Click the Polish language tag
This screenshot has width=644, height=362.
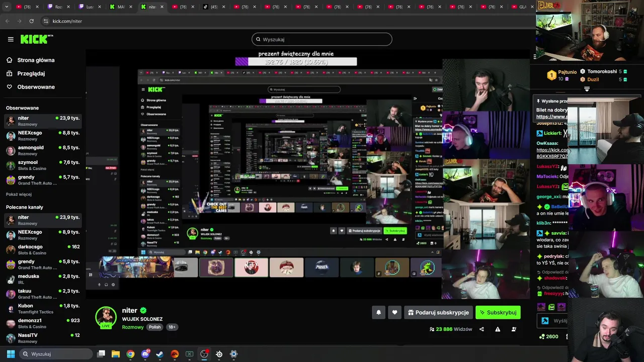tap(154, 327)
